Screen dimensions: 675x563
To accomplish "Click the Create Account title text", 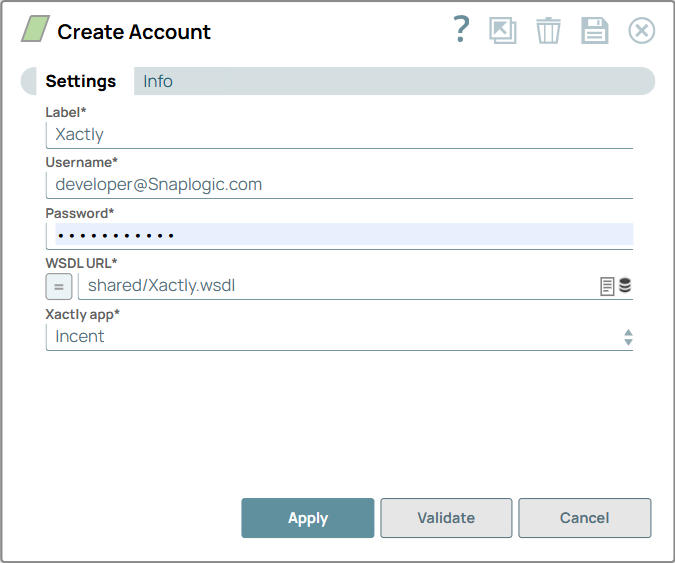I will pyautogui.click(x=134, y=32).
